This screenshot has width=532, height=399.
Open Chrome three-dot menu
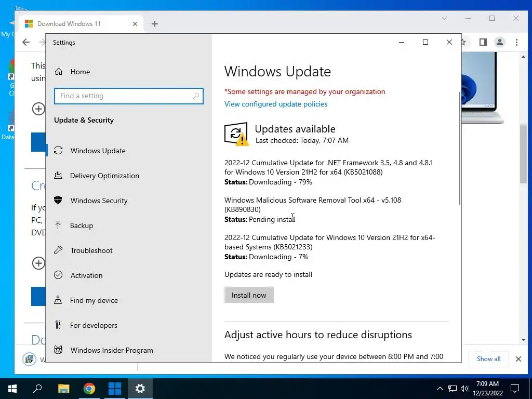[x=517, y=42]
